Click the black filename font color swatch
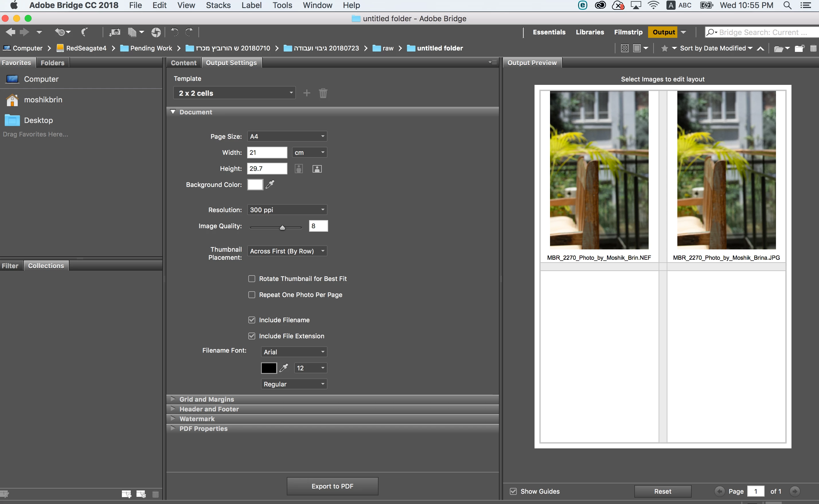 (x=269, y=368)
